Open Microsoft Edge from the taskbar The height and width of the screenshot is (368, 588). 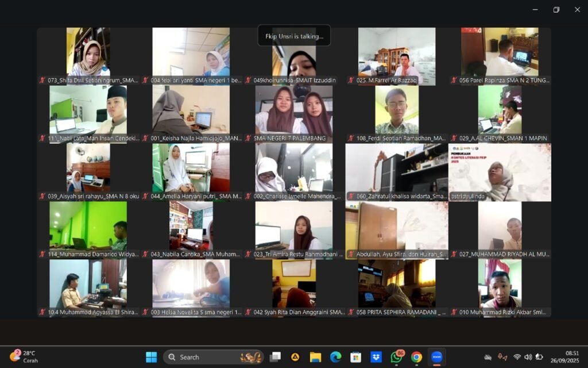335,357
